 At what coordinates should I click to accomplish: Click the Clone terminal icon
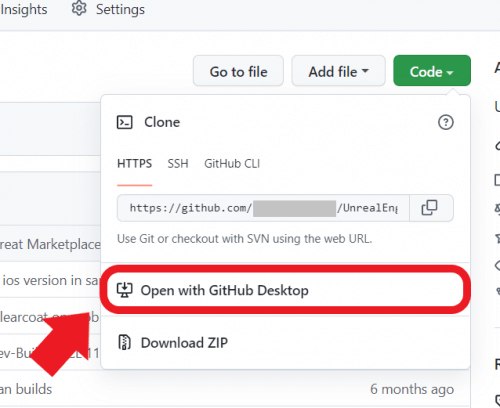pyautogui.click(x=125, y=122)
